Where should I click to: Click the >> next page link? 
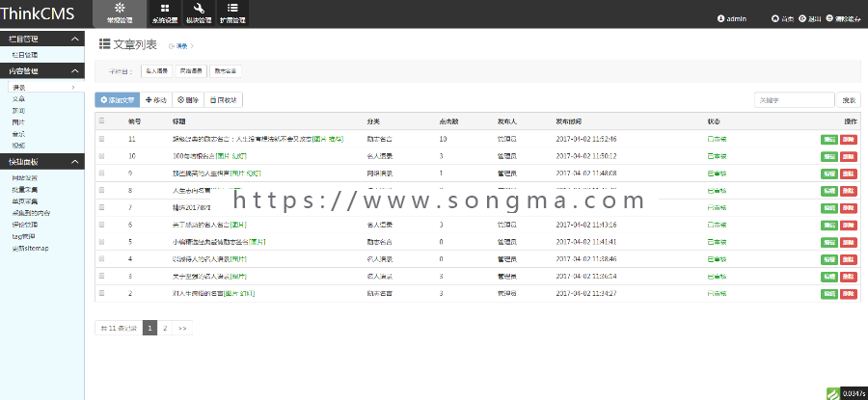click(x=182, y=328)
